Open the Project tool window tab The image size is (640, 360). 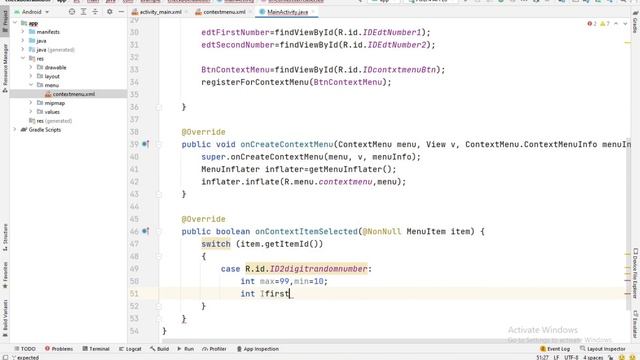coord(5,20)
